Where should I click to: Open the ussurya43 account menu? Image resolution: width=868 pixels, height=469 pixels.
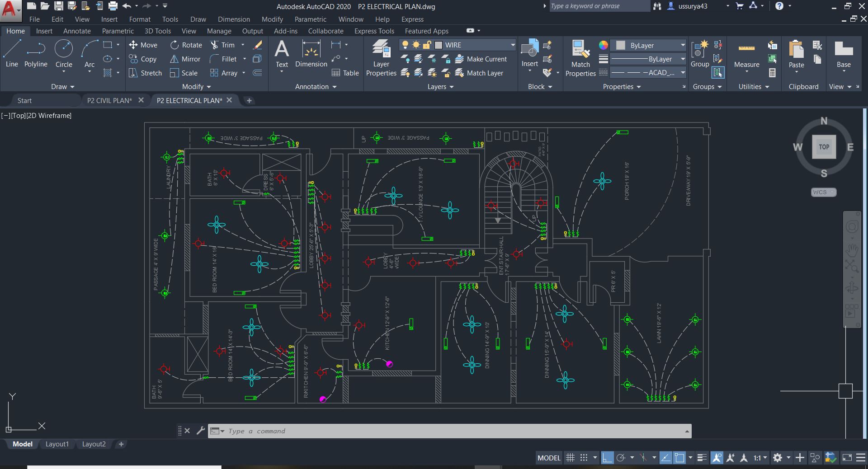click(698, 6)
